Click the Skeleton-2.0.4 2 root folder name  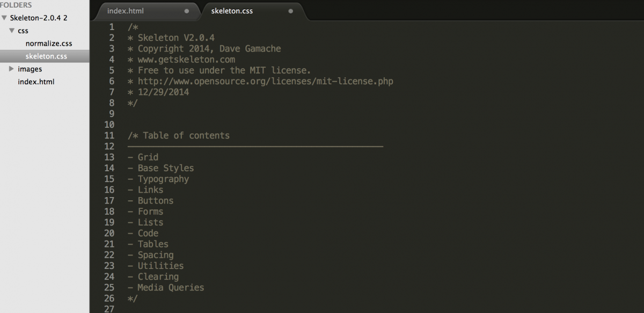(x=38, y=18)
